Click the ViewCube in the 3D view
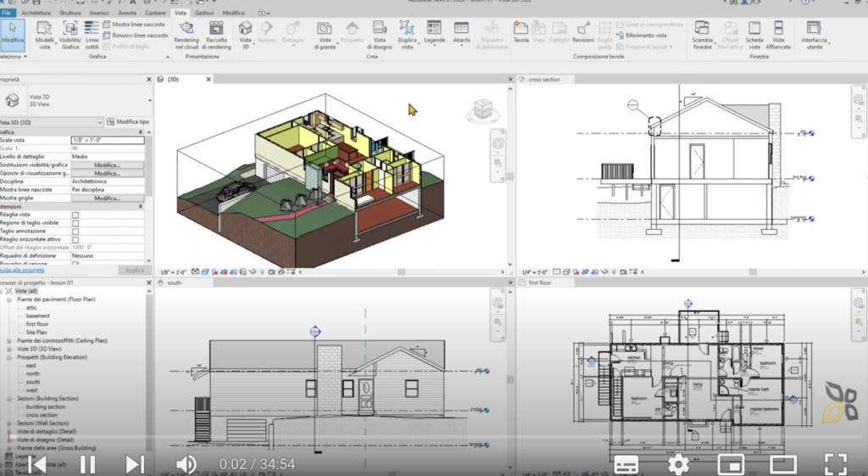868x476 pixels. click(x=482, y=111)
